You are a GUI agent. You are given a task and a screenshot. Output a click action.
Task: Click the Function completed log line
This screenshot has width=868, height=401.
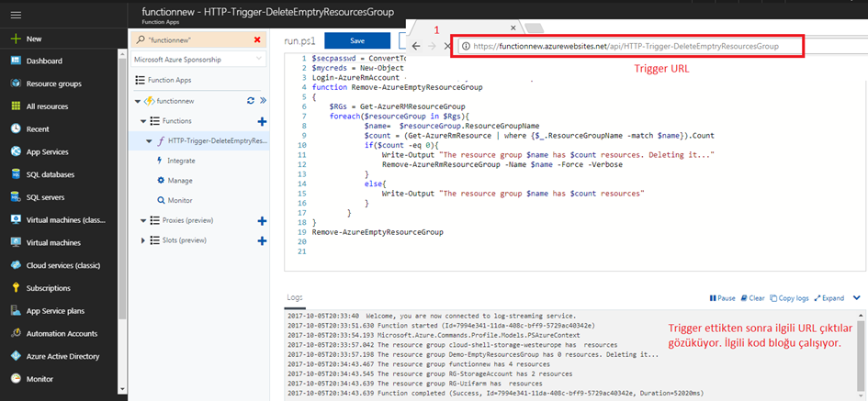pos(495,393)
